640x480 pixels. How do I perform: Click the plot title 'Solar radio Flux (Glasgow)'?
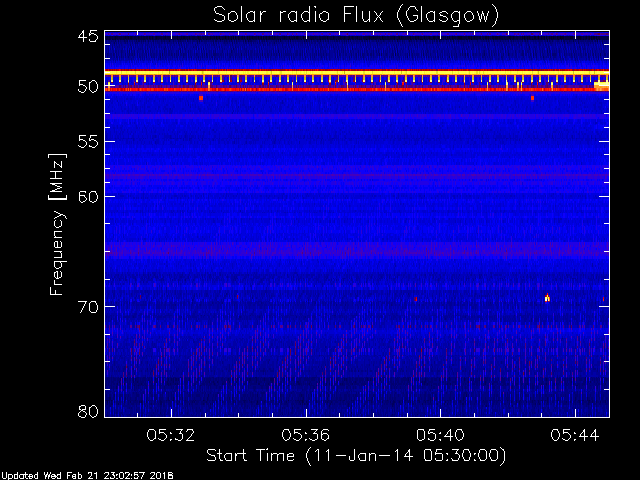click(356, 16)
